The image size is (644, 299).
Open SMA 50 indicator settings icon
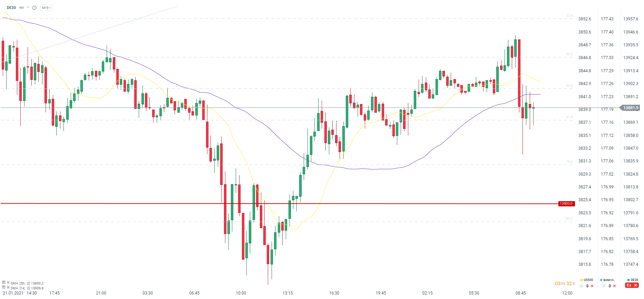point(4,283)
